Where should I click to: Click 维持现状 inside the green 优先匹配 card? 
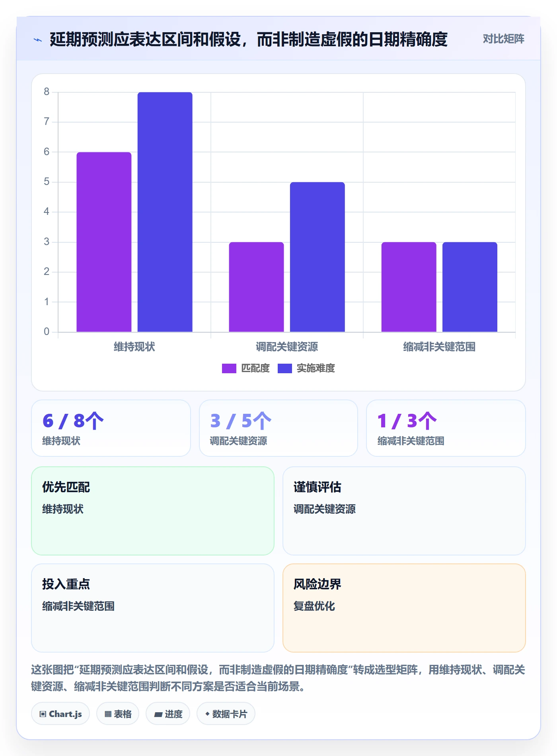(63, 509)
